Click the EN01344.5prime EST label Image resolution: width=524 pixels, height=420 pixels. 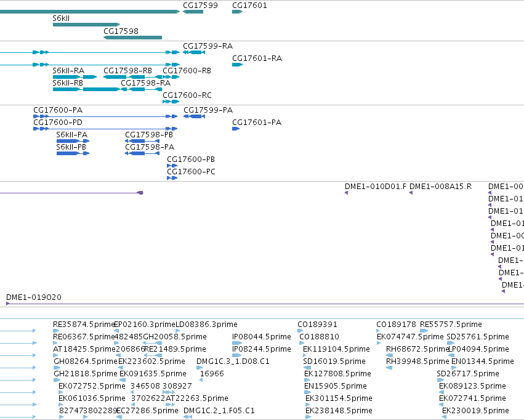point(483,361)
